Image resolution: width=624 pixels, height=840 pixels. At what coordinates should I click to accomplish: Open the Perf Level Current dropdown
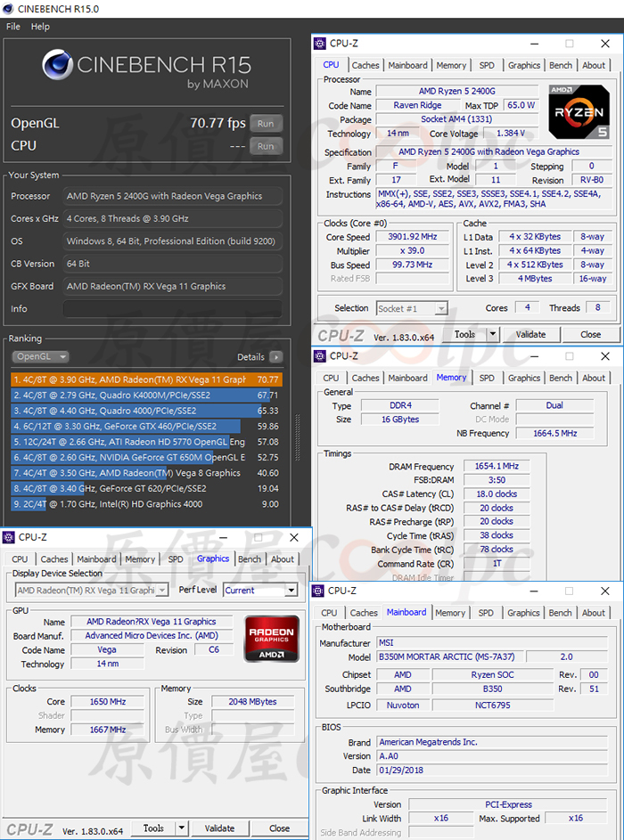pyautogui.click(x=260, y=590)
